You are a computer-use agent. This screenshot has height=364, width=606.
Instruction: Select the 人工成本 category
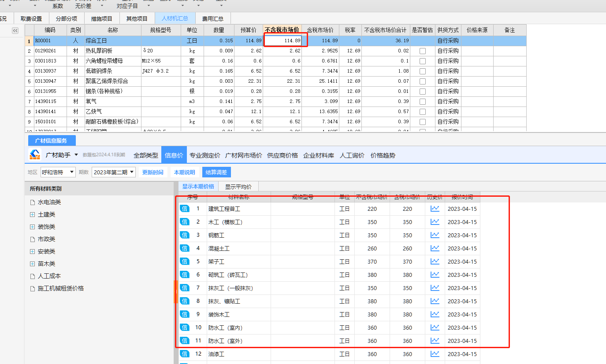click(x=49, y=276)
